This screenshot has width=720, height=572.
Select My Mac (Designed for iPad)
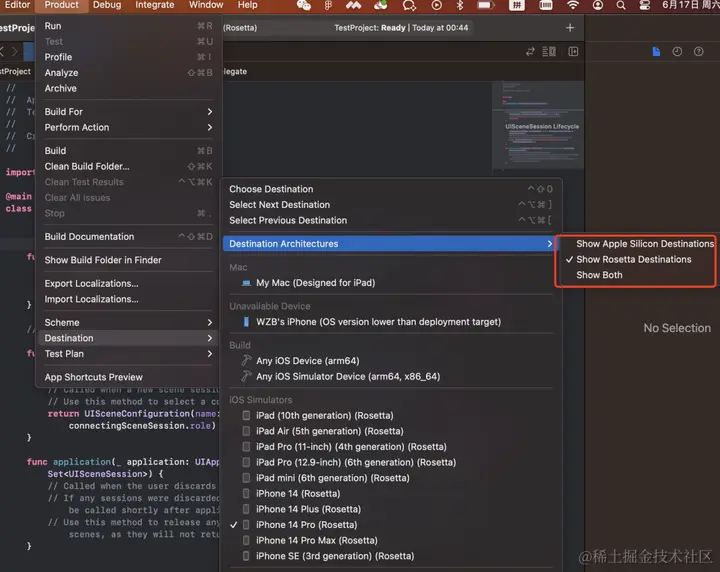[390, 283]
